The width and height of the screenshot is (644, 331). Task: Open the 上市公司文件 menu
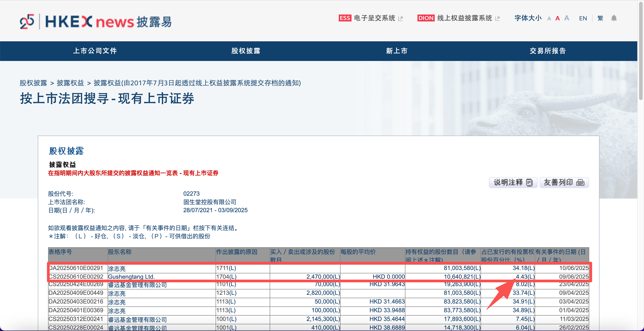pyautogui.click(x=95, y=51)
